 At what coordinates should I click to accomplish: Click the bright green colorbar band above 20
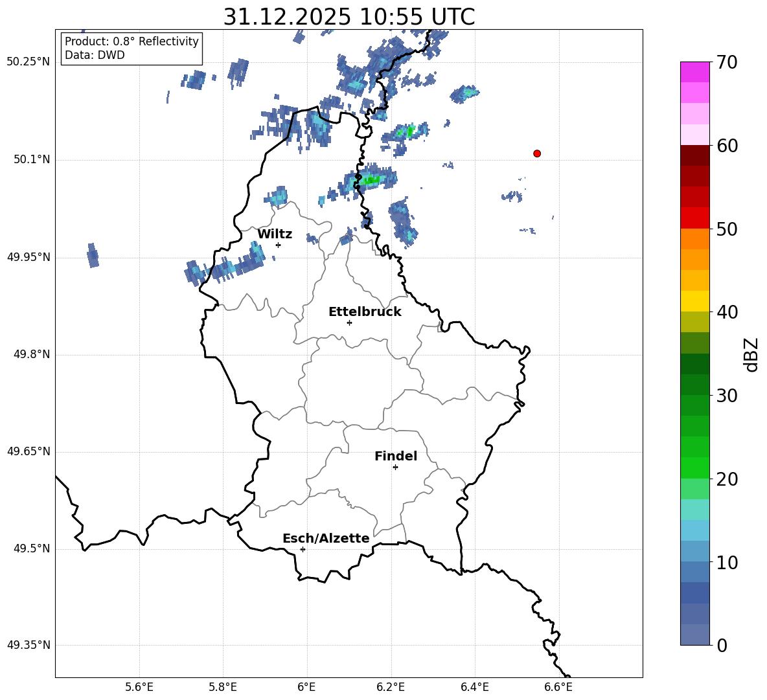point(695,468)
